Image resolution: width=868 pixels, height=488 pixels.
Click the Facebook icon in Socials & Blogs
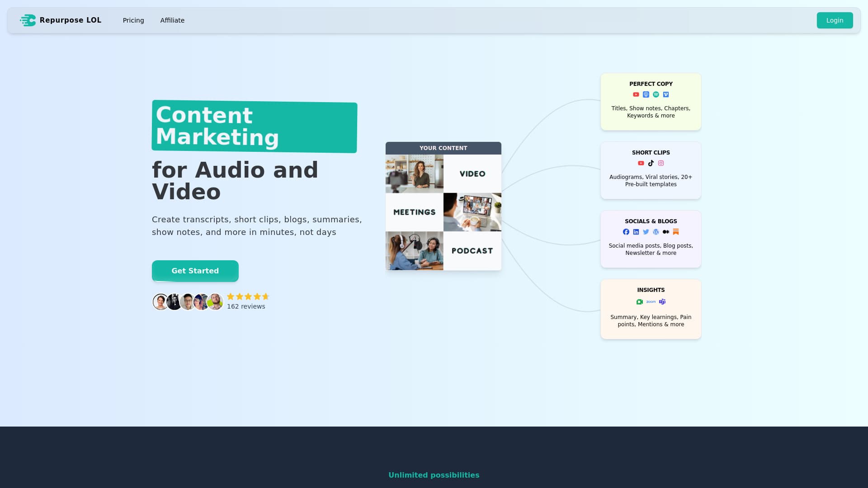[x=626, y=232]
